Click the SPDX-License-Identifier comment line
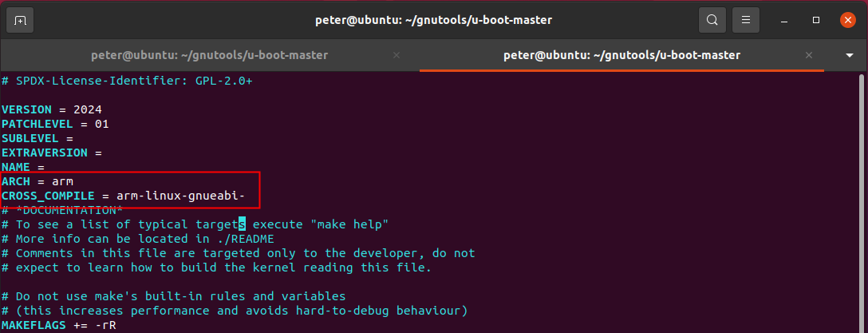This screenshot has width=868, height=333. pos(127,81)
